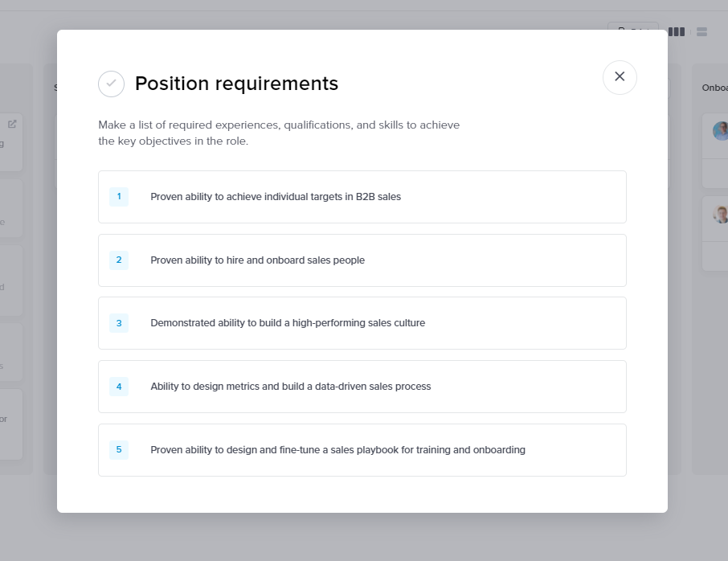Edit the high-performing sales culture requirement
Screen dimensions: 728x561
click(362, 323)
